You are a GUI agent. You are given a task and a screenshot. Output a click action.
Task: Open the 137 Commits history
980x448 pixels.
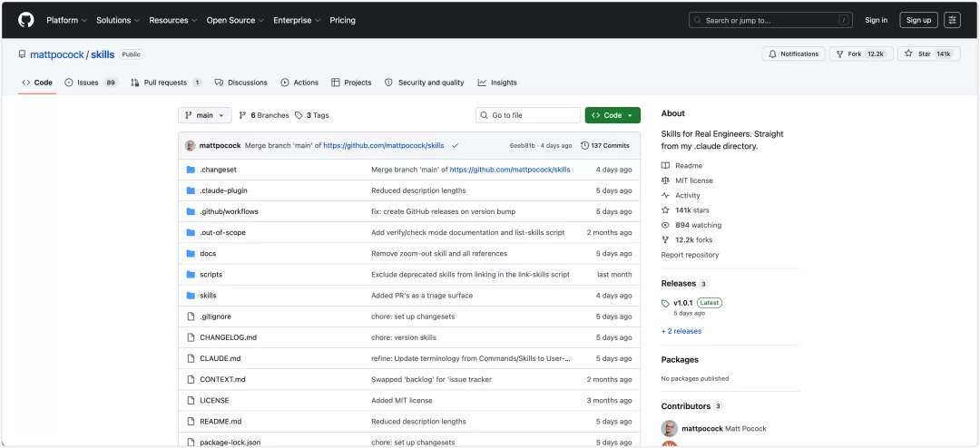[x=605, y=146]
